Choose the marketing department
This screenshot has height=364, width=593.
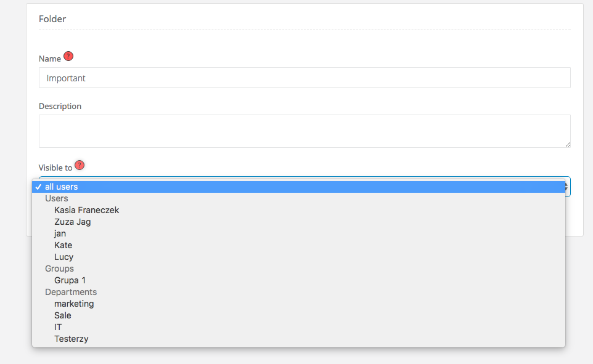(x=74, y=304)
